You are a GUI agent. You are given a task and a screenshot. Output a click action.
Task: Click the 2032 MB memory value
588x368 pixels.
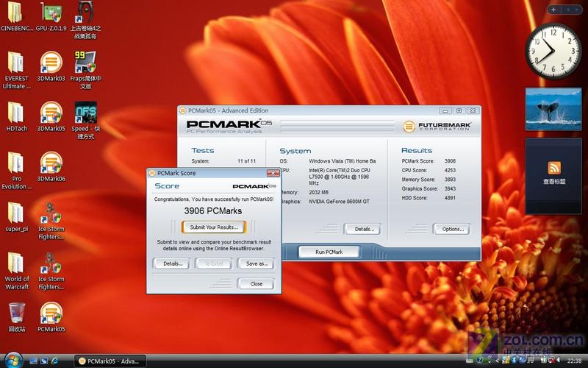pyautogui.click(x=318, y=192)
